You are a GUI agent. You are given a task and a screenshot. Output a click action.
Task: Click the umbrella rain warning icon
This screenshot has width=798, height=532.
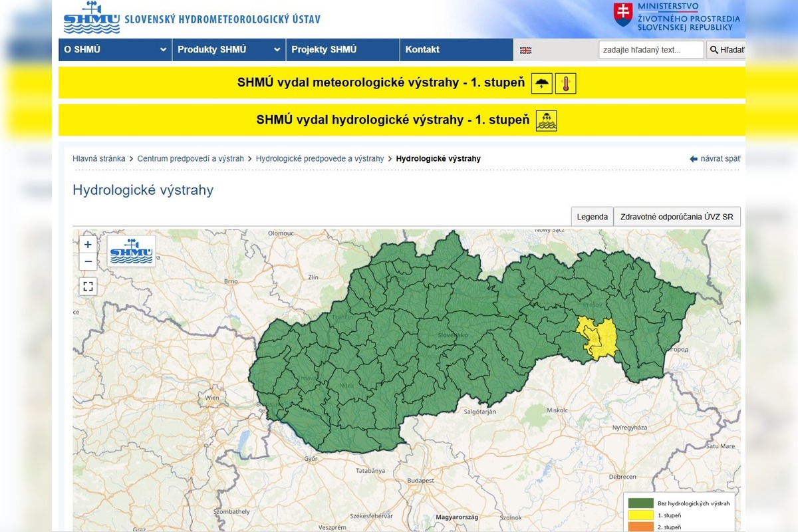(541, 82)
